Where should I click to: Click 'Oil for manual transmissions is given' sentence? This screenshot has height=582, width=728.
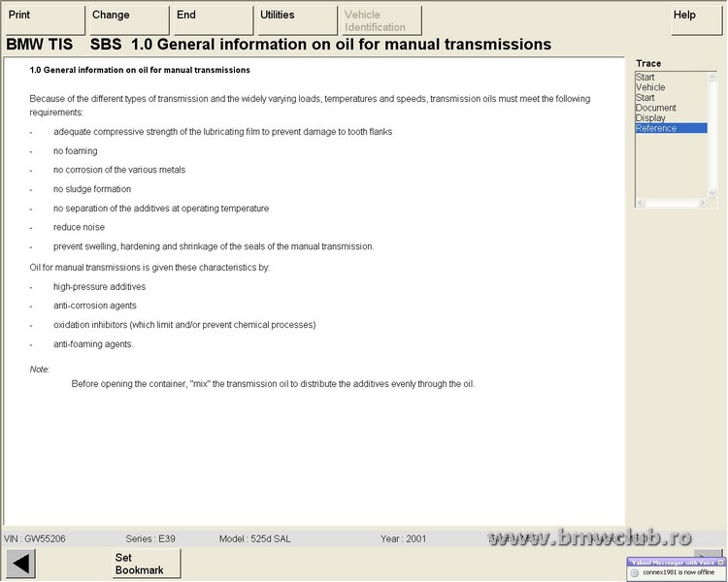tap(149, 268)
